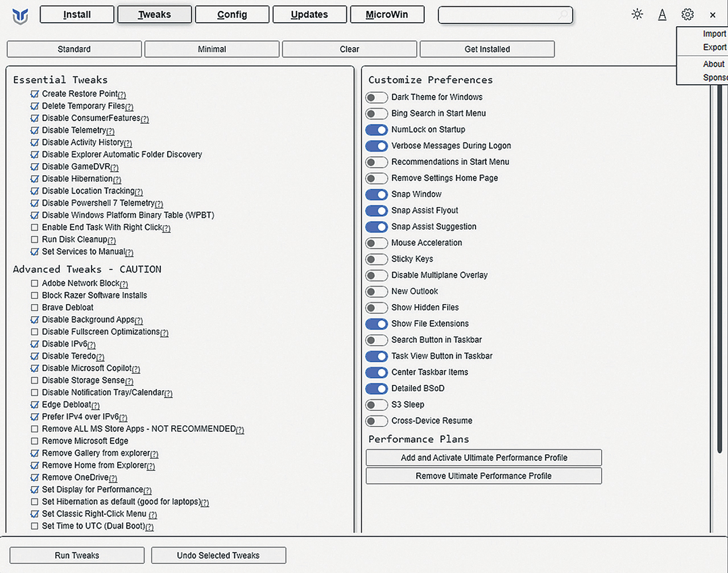This screenshot has height=573, width=728.
Task: Toggle light/dark theme with sun icon
Action: [x=637, y=15]
